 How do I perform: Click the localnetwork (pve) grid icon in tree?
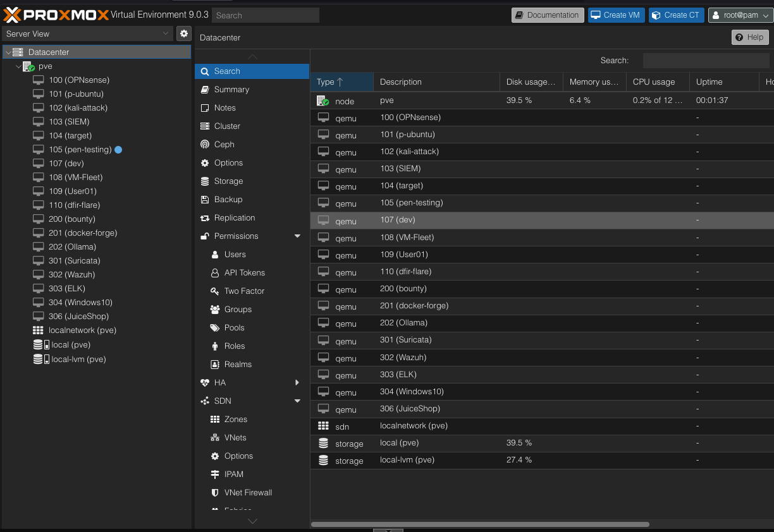point(39,330)
